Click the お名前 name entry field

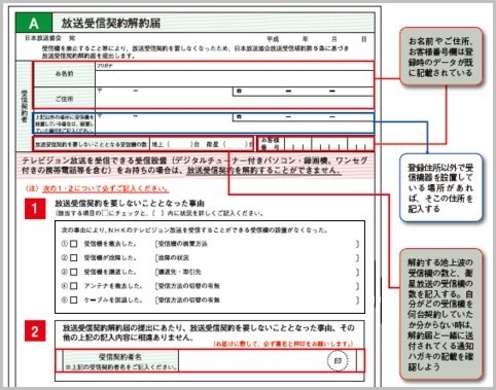pos(234,75)
